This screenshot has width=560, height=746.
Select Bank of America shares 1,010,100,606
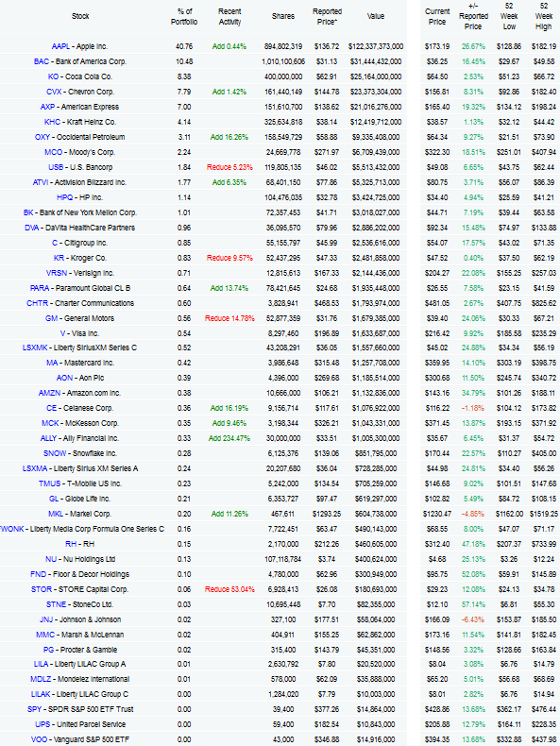pyautogui.click(x=283, y=61)
